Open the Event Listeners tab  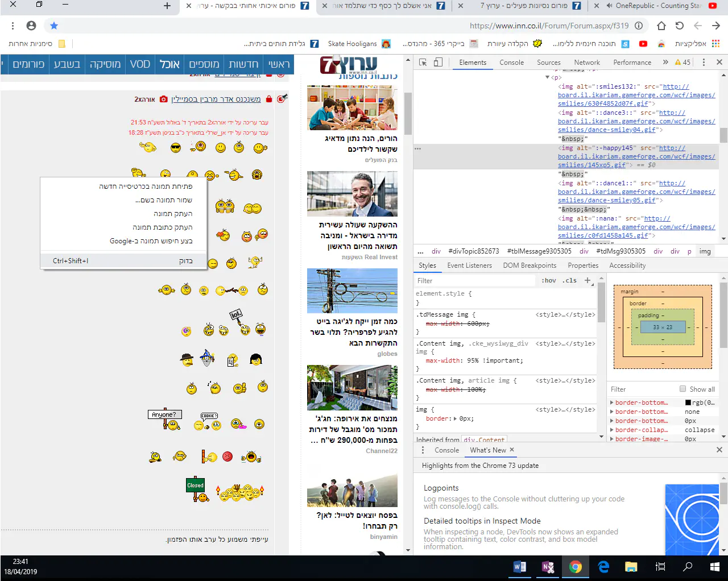pyautogui.click(x=469, y=265)
